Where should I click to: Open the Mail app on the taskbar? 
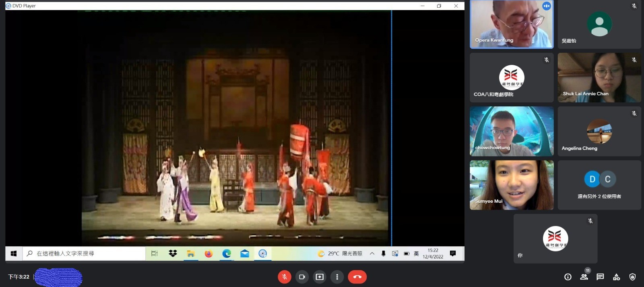tap(245, 254)
